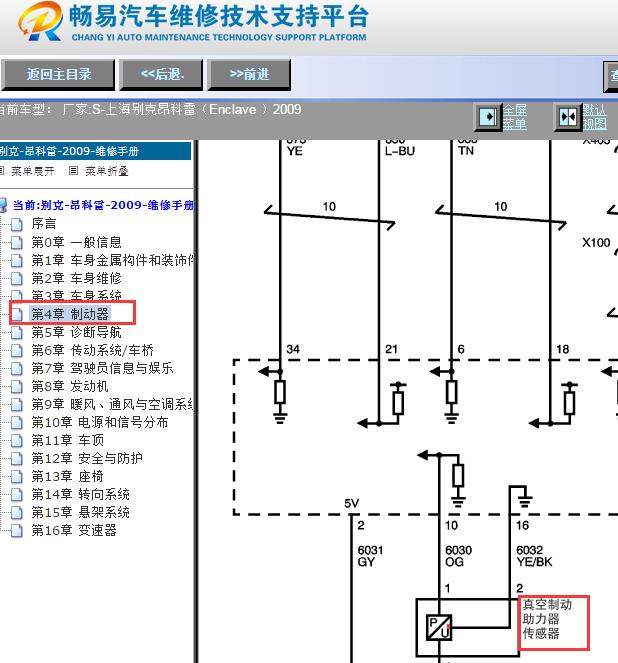Click the 真空制动助力器传感器 label in diagram
Viewport: 618px width, 663px height.
tap(547, 619)
